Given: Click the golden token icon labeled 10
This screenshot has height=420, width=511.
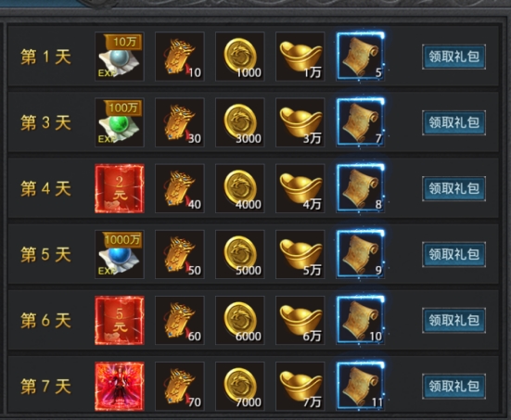Looking at the screenshot, I should click(180, 57).
